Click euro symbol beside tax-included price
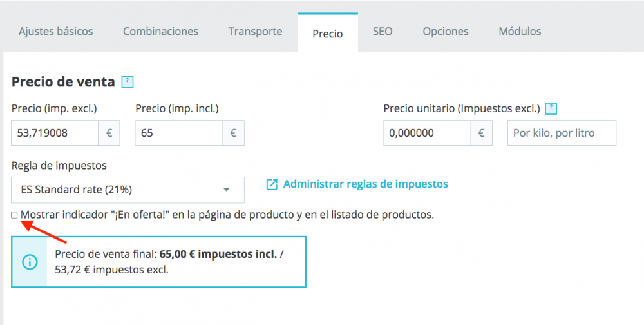The width and height of the screenshot is (644, 325). point(233,133)
